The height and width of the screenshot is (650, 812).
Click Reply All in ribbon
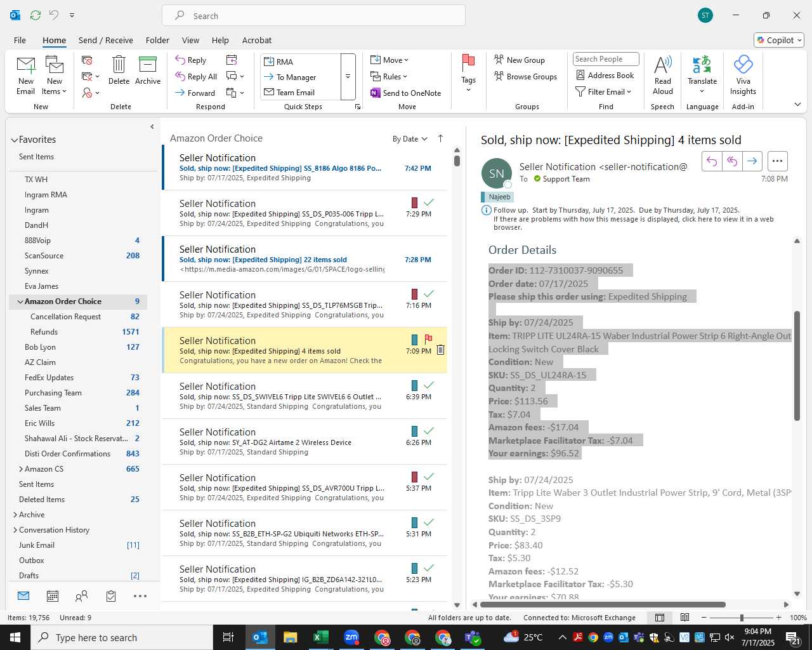[x=196, y=76]
